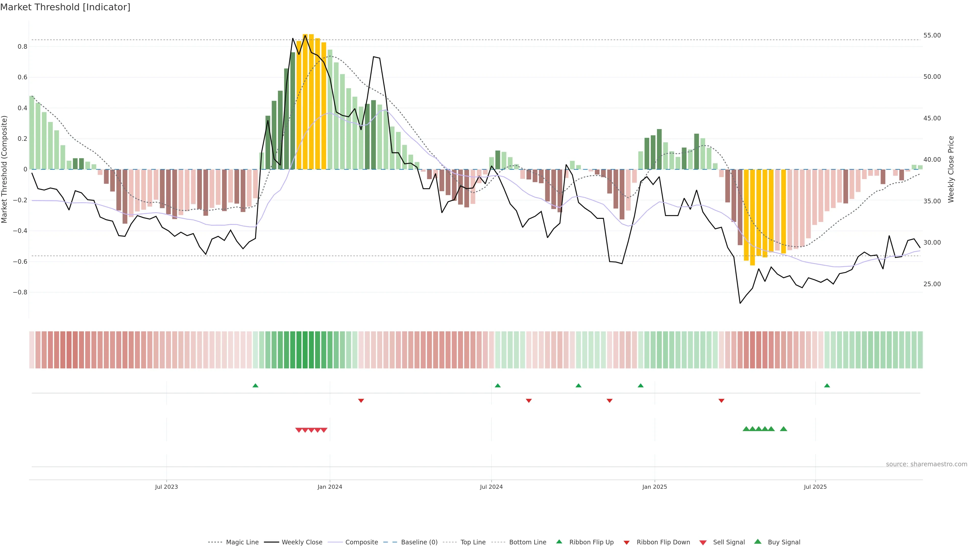Toggle the Composite line legend entry
Screen dimensions: 980x551
click(x=361, y=542)
